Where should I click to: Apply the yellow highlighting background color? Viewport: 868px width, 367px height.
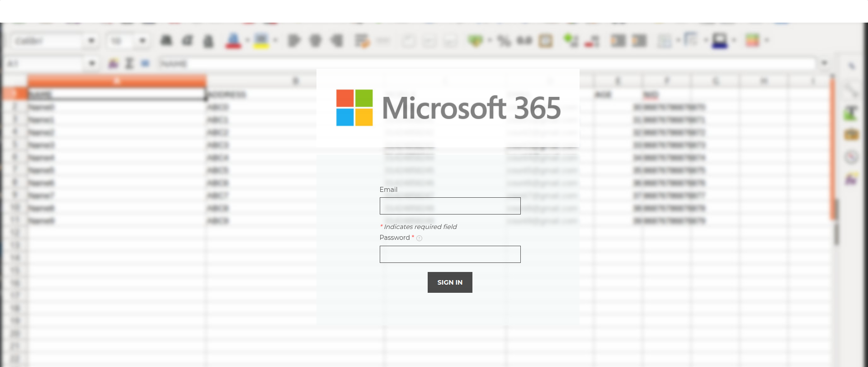pos(261,41)
